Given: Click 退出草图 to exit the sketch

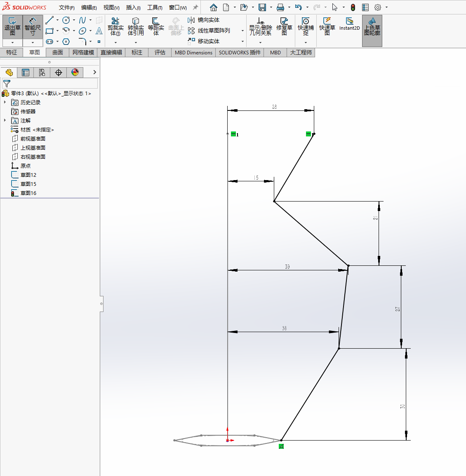Looking at the screenshot, I should [12, 26].
